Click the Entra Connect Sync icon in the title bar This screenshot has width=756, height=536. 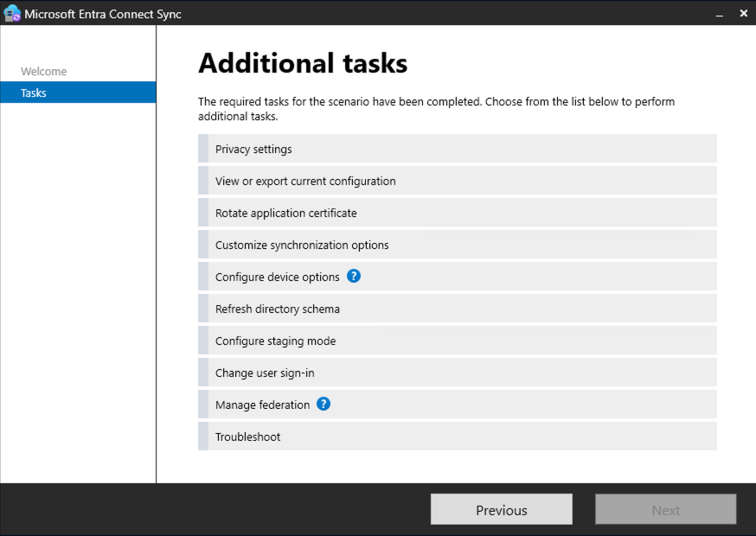[x=12, y=13]
